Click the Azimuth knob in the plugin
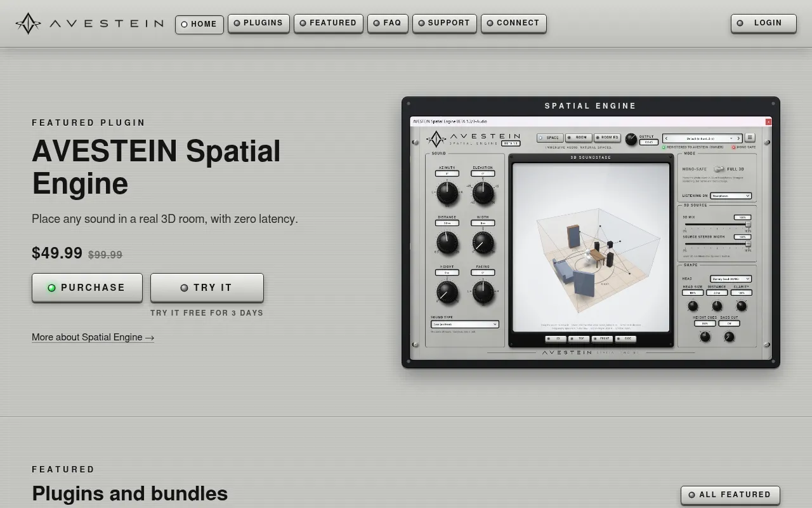Screen dimensions: 812x508 point(447,193)
